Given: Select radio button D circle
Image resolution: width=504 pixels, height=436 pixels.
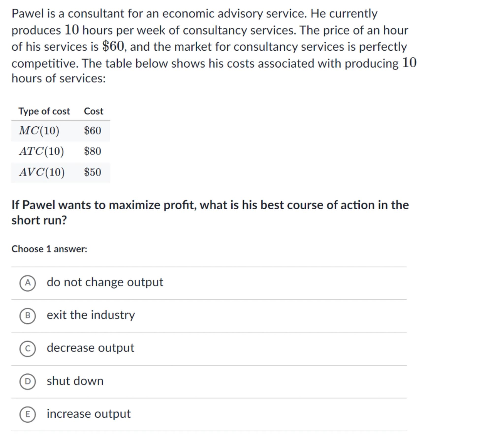Looking at the screenshot, I should (x=28, y=381).
